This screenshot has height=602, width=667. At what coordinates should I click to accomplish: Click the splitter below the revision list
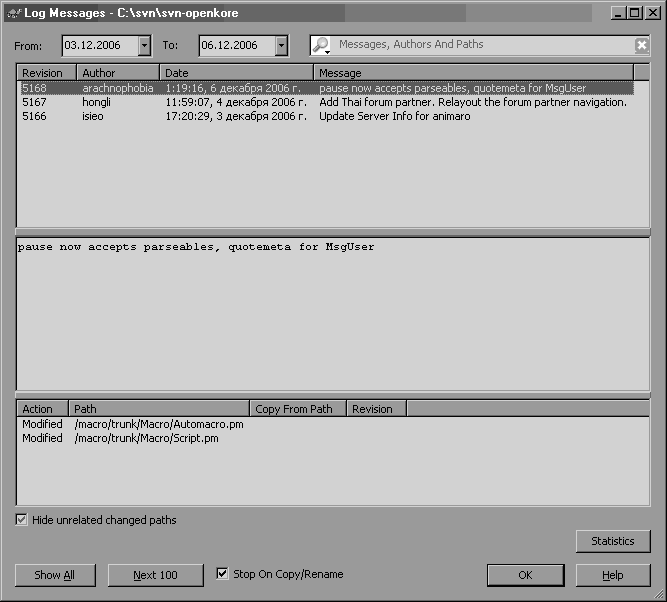[333, 232]
